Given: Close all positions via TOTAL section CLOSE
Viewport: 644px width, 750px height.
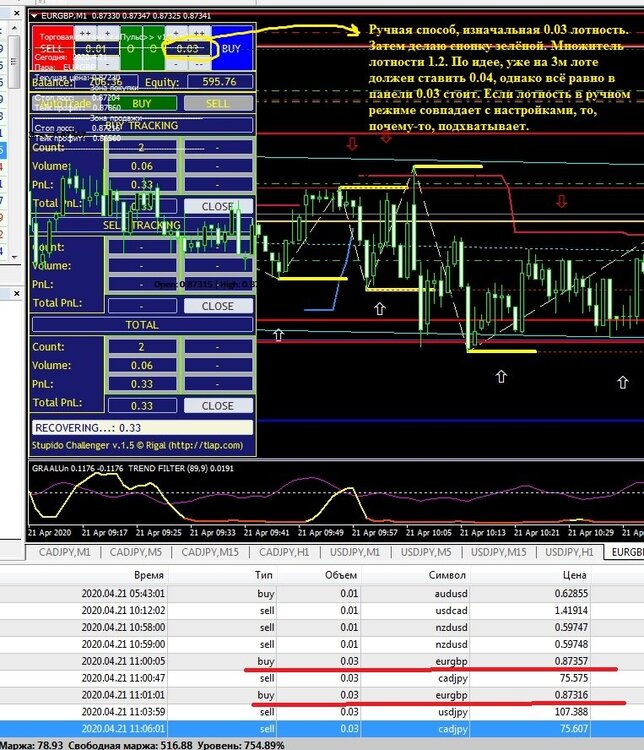Looking at the screenshot, I should tap(218, 406).
